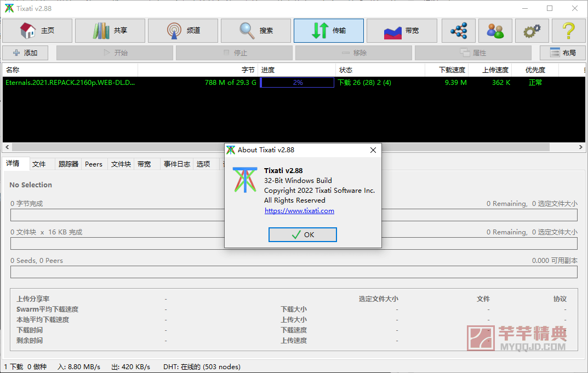The height and width of the screenshot is (373, 588).
Task: Switch to the 文件块 pieces tab
Action: pyautogui.click(x=121, y=164)
